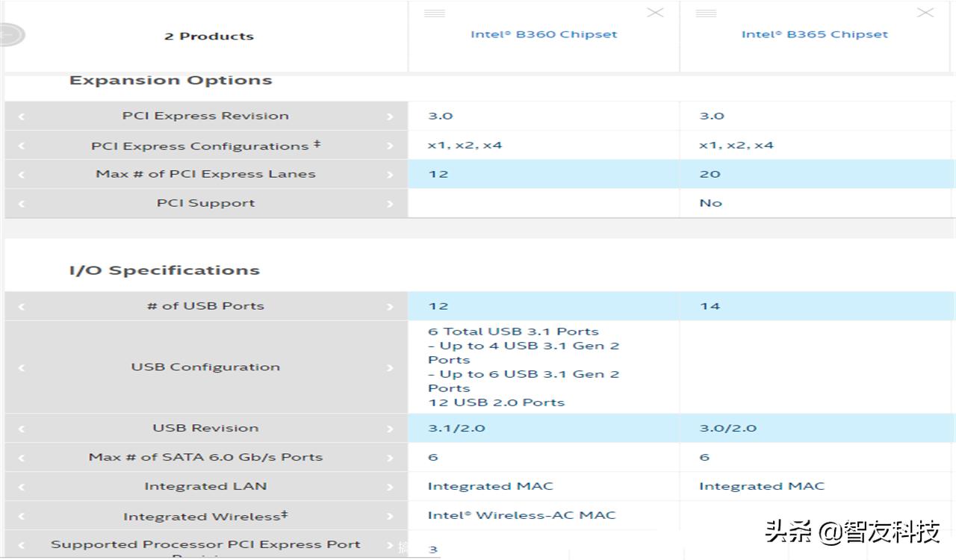
Task: Click left chevron on PCI Support row
Action: 21,204
